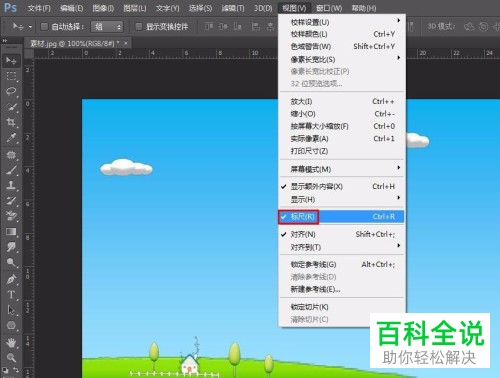The image size is (500, 378).
Task: Toggle 校样颜色(L) proof colors
Action: pos(342,34)
